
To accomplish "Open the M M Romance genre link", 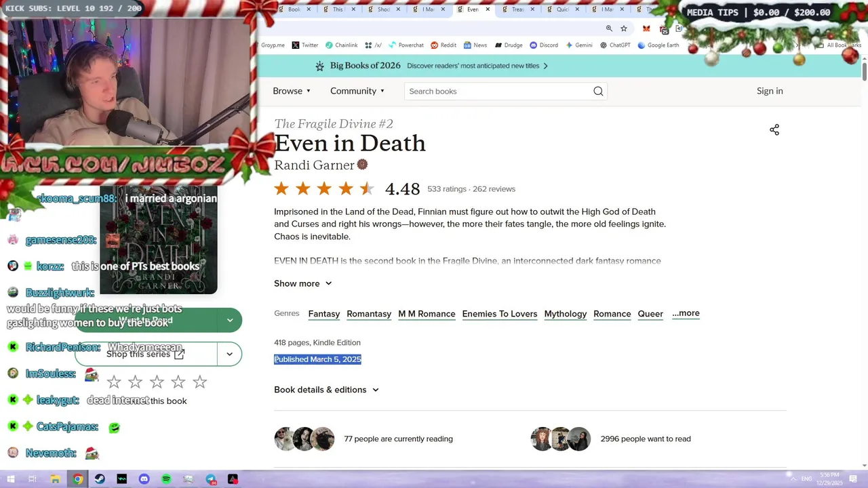I will click(427, 314).
